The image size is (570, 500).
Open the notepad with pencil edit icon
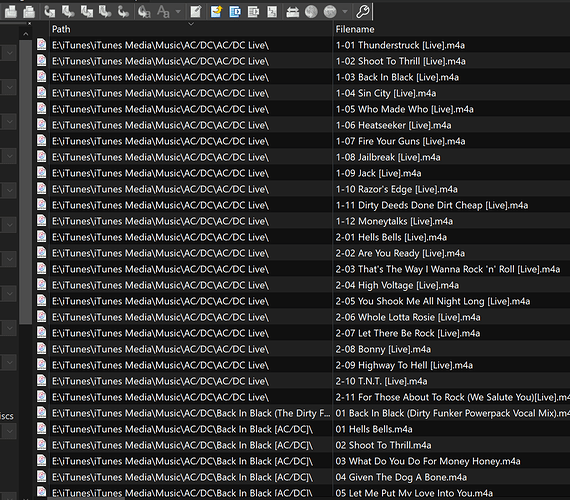coord(196,12)
